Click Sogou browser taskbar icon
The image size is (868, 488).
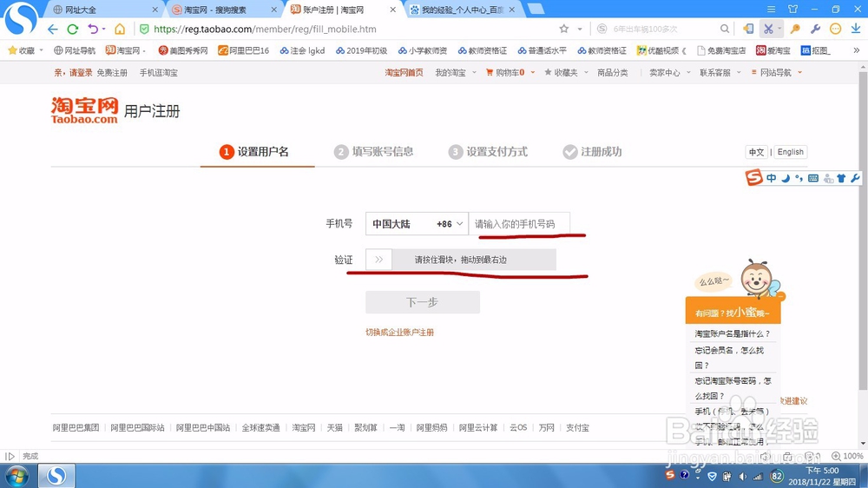point(56,476)
